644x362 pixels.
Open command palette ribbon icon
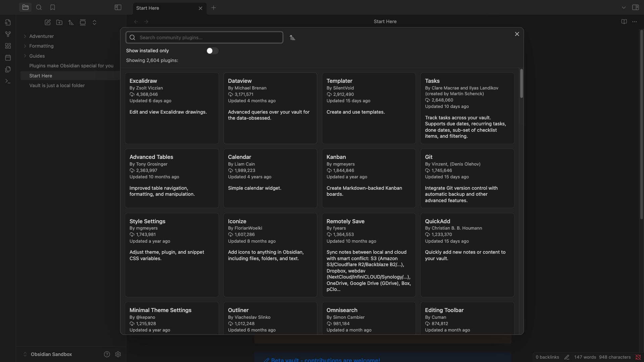8,81
